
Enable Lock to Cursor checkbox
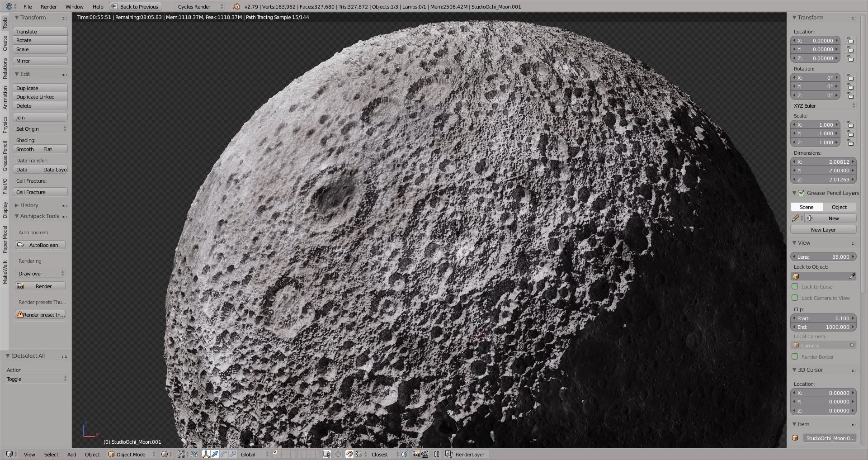click(795, 287)
